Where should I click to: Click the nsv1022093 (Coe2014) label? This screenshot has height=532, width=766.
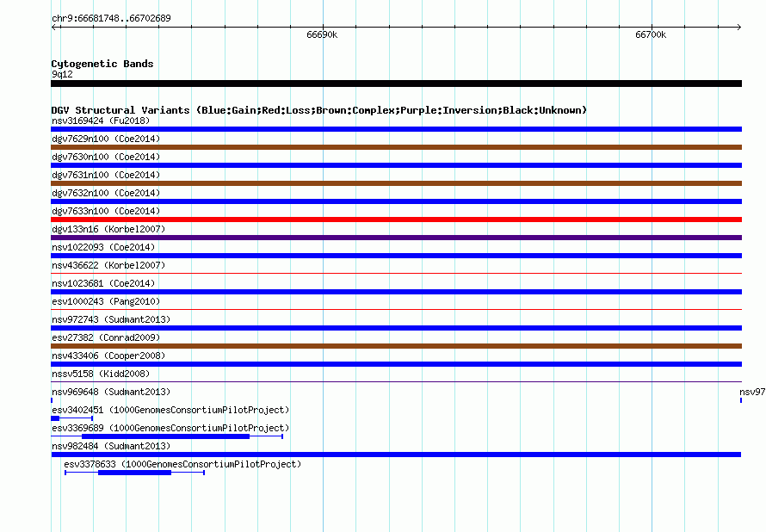pos(103,247)
